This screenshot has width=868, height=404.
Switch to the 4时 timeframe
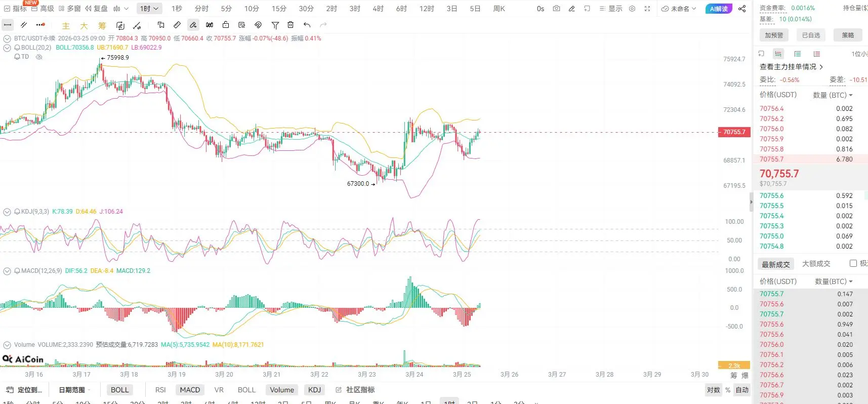(378, 9)
